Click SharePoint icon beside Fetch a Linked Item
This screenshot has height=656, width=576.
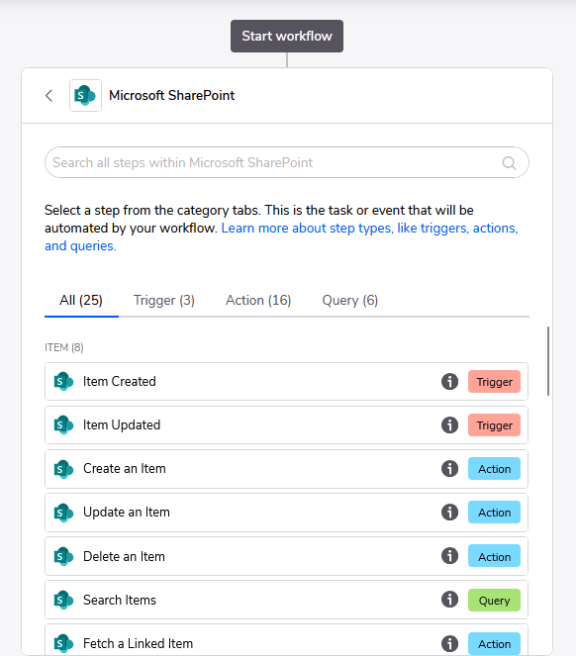pyautogui.click(x=64, y=643)
